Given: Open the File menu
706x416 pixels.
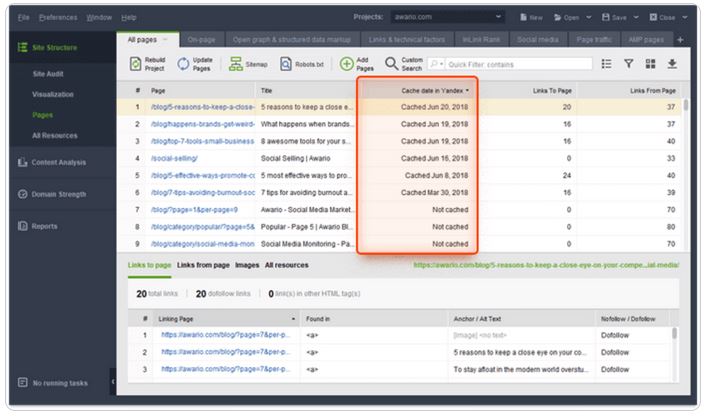Looking at the screenshot, I should (x=23, y=17).
